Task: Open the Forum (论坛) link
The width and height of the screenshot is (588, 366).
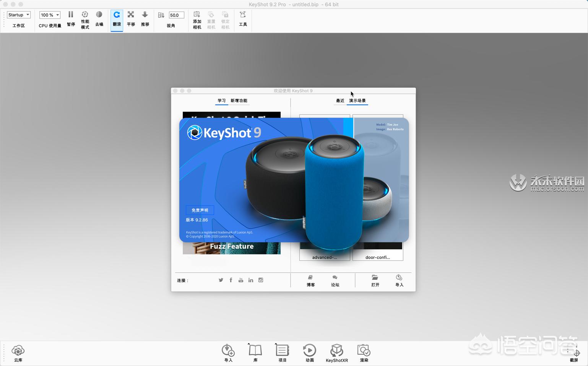Action: (x=335, y=281)
